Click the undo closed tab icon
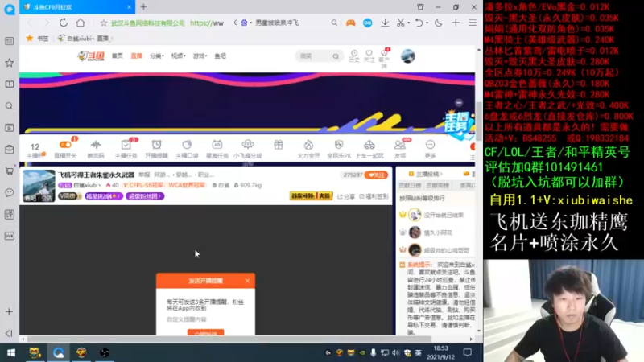 419,23
